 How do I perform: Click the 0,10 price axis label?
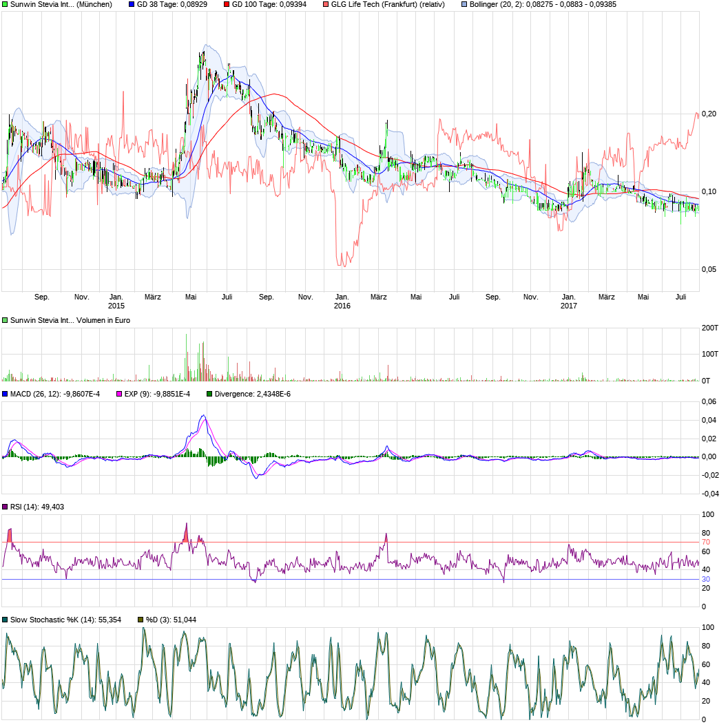[x=709, y=191]
